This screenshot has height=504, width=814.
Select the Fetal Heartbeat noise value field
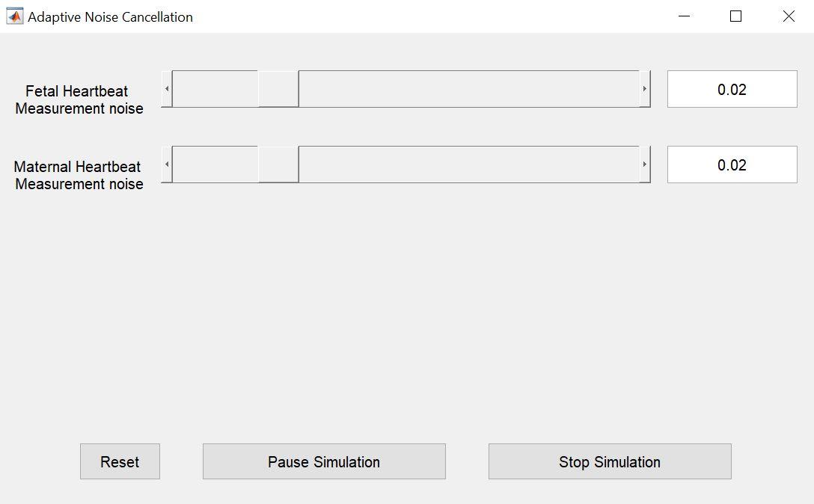tap(732, 90)
